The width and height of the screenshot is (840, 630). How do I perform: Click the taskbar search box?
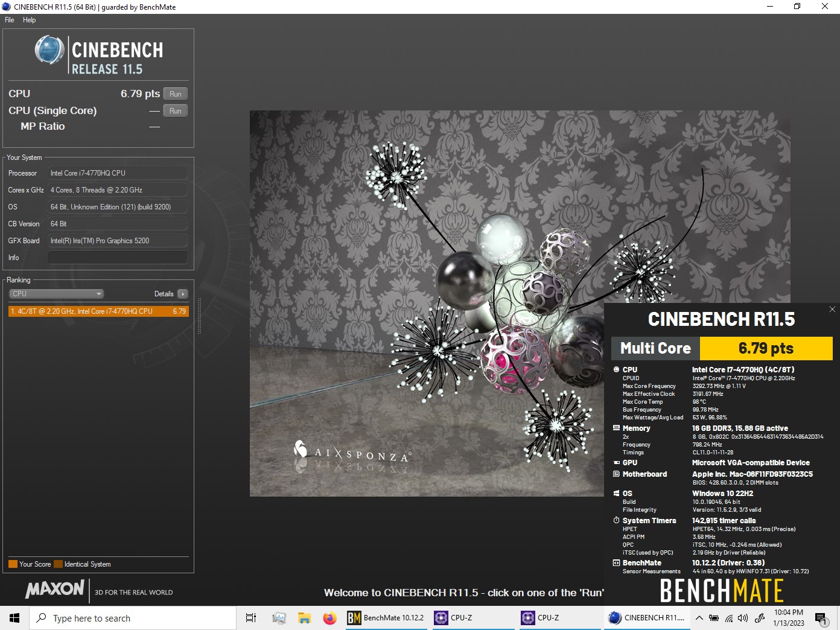tap(133, 618)
